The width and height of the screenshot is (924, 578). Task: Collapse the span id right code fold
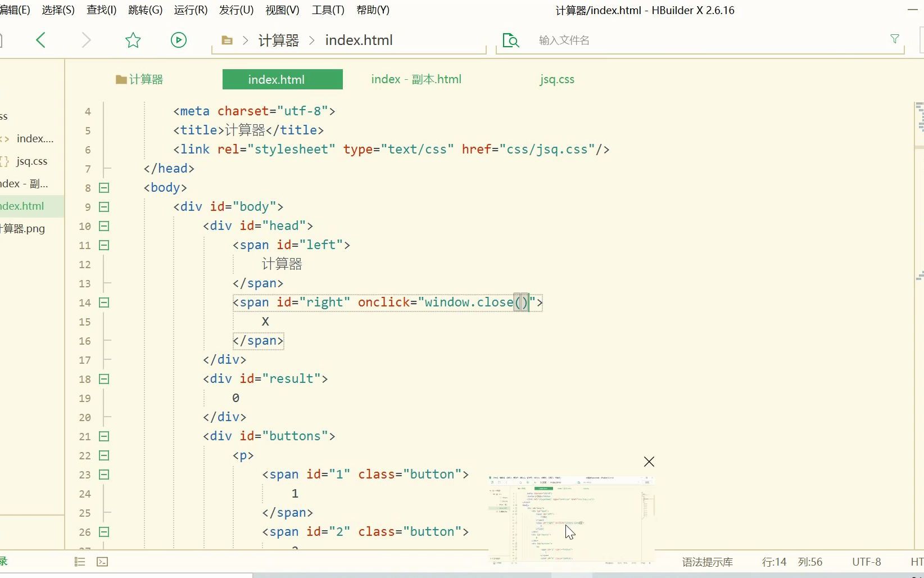pyautogui.click(x=103, y=302)
